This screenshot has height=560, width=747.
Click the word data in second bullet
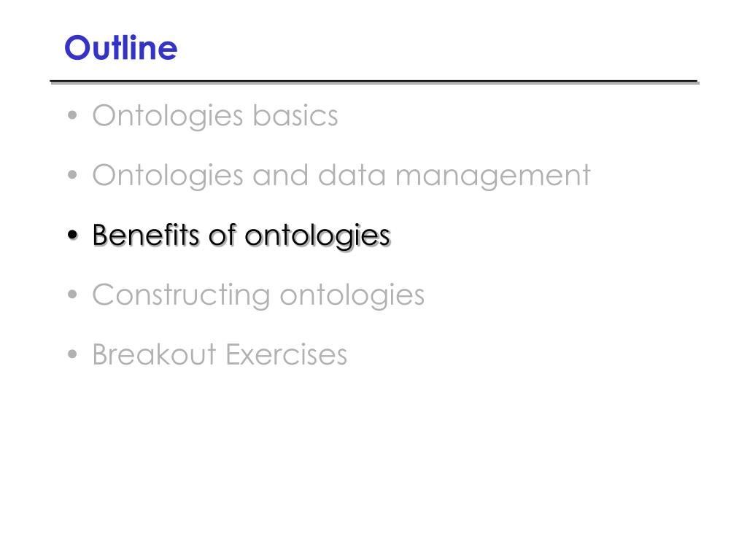(x=352, y=175)
